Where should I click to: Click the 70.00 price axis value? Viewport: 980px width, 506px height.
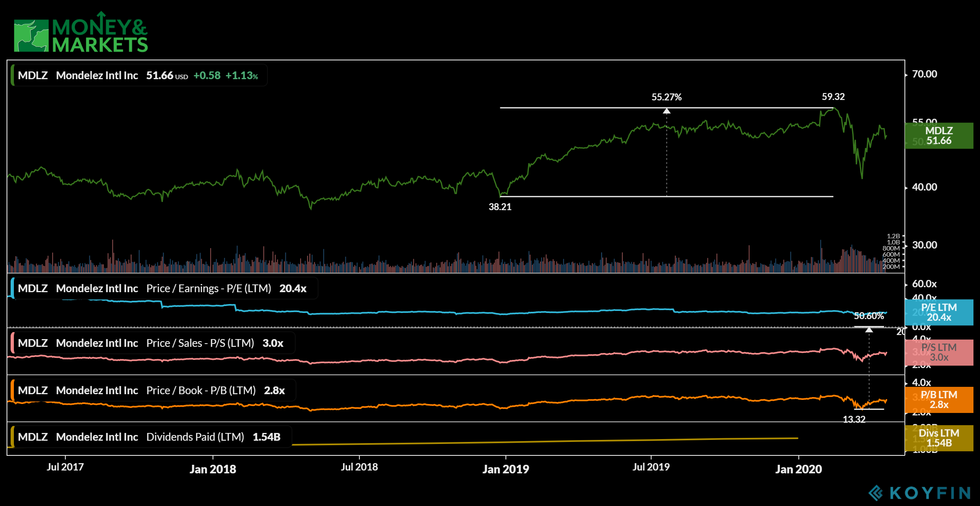point(925,74)
